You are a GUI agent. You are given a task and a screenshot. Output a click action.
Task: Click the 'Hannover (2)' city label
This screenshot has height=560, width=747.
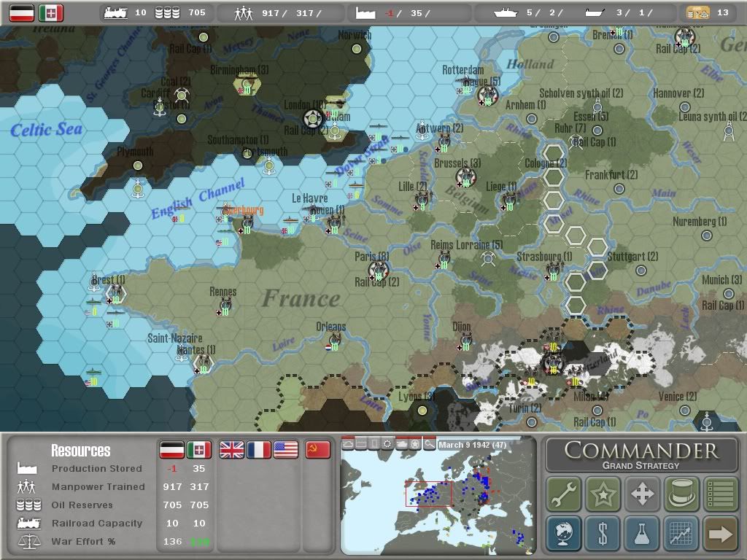(678, 93)
